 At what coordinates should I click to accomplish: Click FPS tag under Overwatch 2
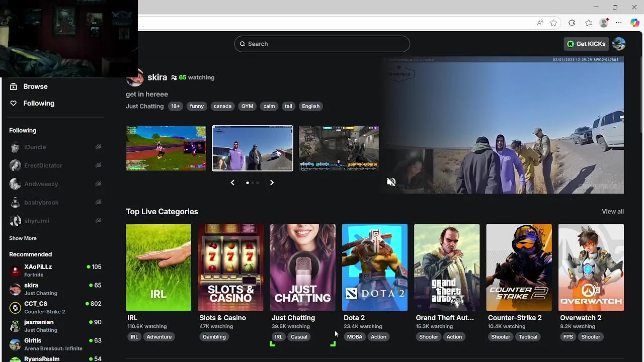568,337
